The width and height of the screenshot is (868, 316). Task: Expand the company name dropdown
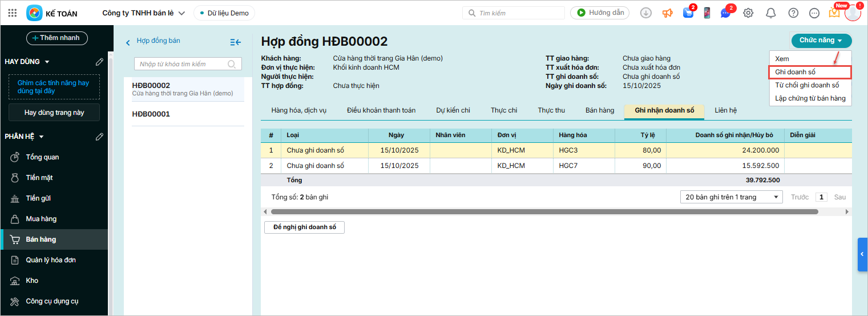(181, 13)
